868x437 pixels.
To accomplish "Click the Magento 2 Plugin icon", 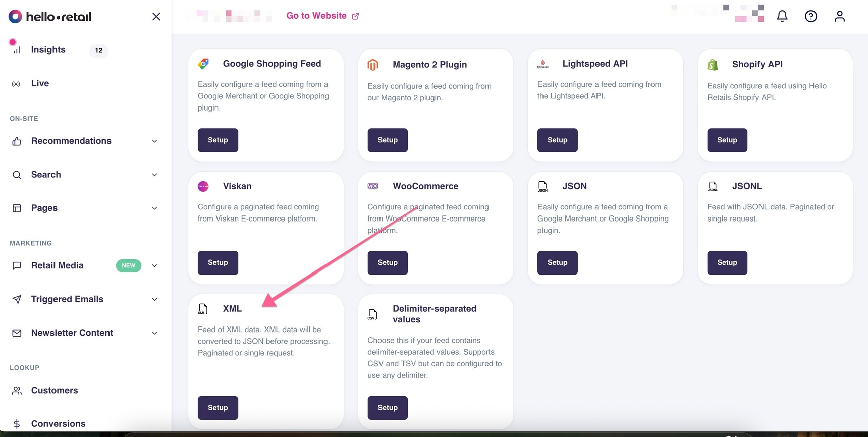I will [373, 65].
